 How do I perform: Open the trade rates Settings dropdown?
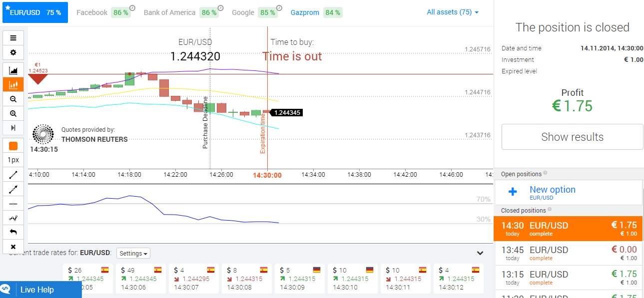pos(133,253)
